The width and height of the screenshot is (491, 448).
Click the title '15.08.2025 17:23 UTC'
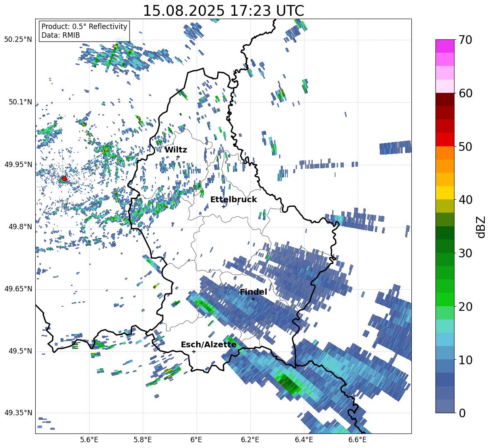tap(223, 11)
